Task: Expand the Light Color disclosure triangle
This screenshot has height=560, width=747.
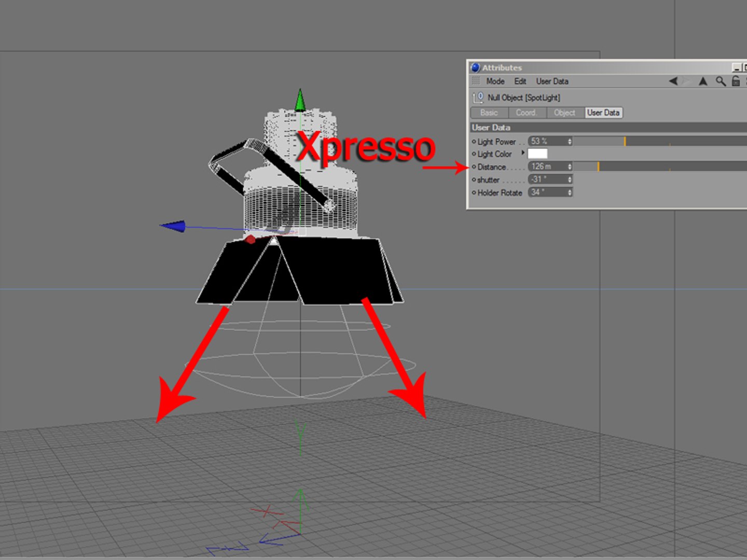Action: (522, 153)
